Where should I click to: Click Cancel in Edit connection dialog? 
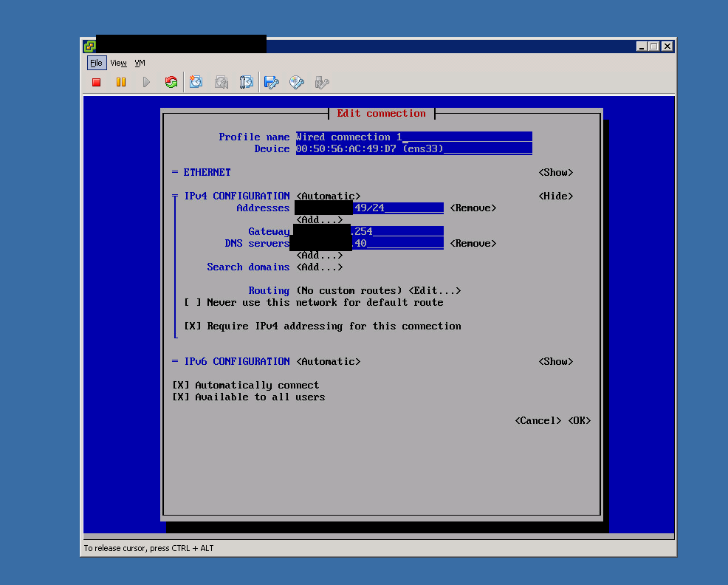[538, 420]
